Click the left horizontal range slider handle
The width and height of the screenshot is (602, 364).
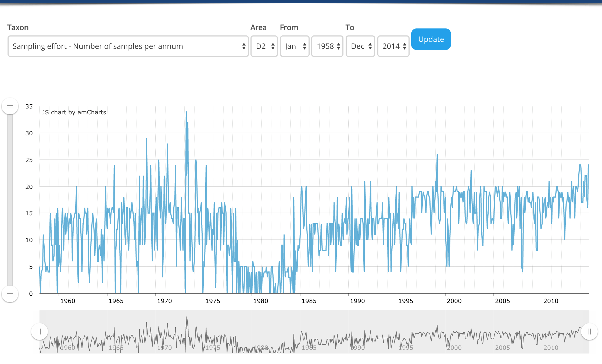coord(40,332)
